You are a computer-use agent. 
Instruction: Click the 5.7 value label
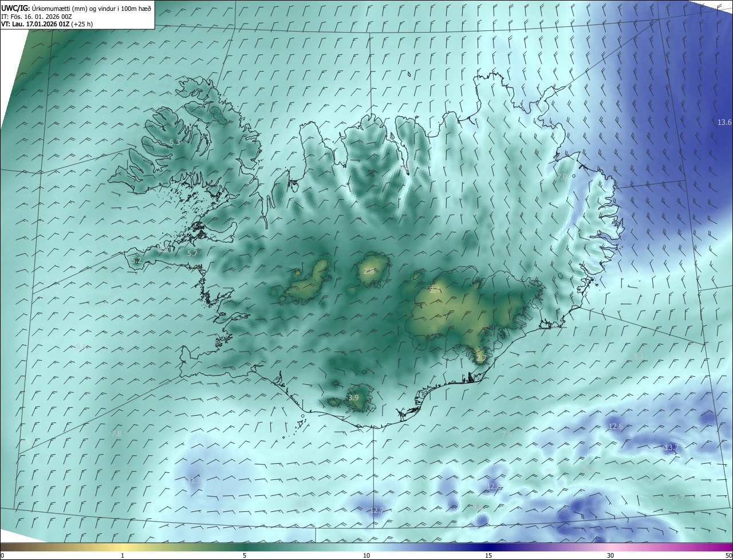click(192, 253)
